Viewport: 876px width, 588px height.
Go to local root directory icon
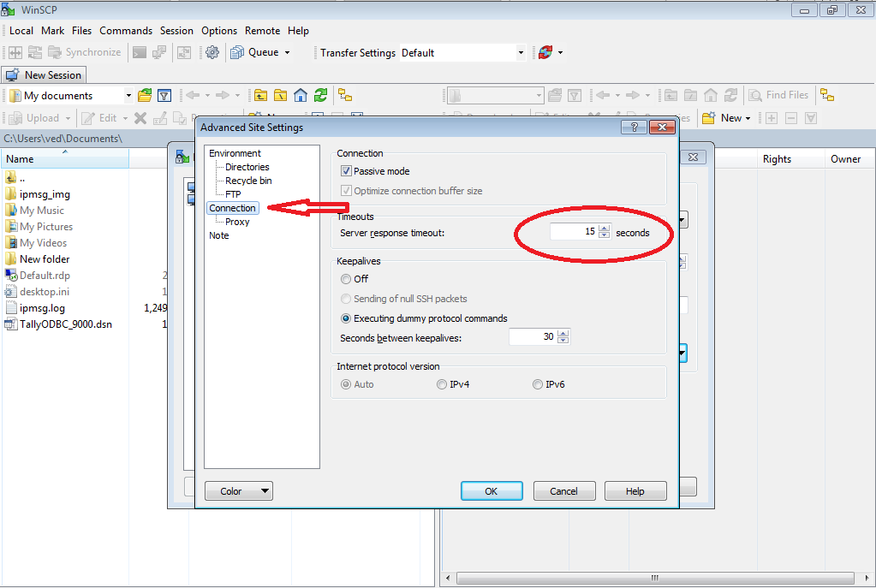(281, 96)
